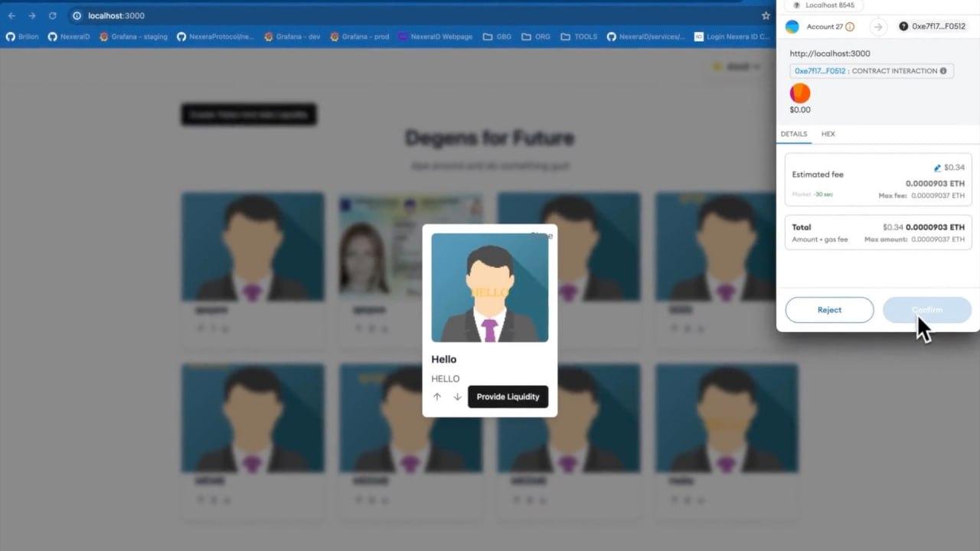Reject the MetaMask transaction
The height and width of the screenshot is (551, 980).
tap(829, 310)
